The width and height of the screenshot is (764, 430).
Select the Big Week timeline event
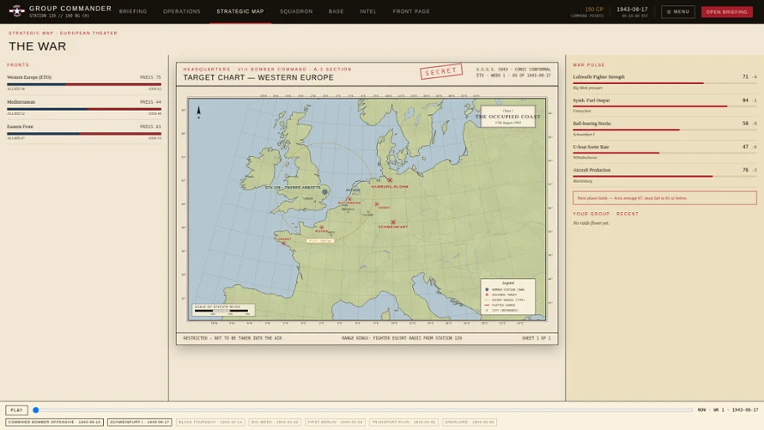(x=275, y=422)
